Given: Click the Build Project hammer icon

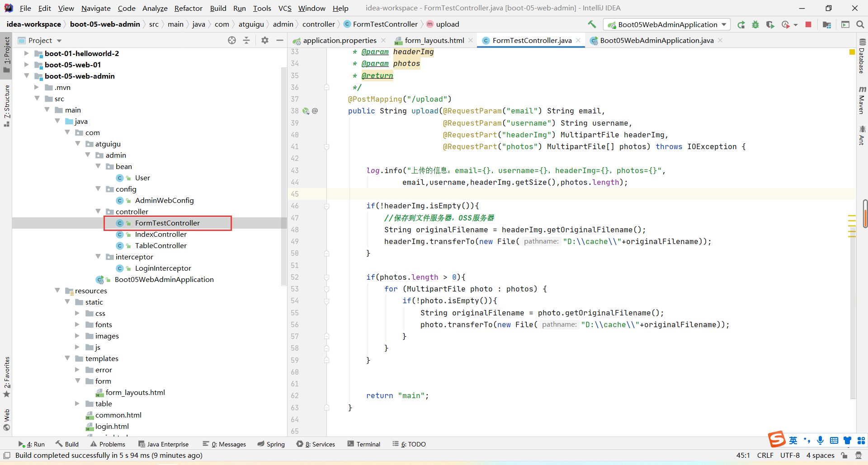Looking at the screenshot, I should 592,24.
